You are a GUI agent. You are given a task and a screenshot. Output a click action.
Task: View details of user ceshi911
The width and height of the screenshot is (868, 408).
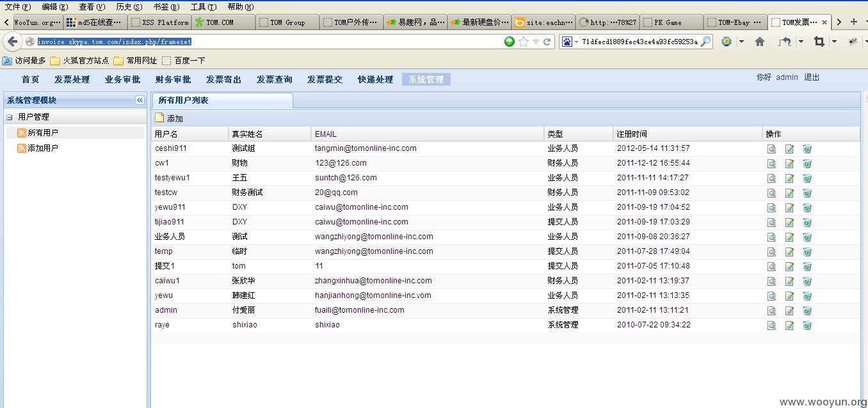771,149
